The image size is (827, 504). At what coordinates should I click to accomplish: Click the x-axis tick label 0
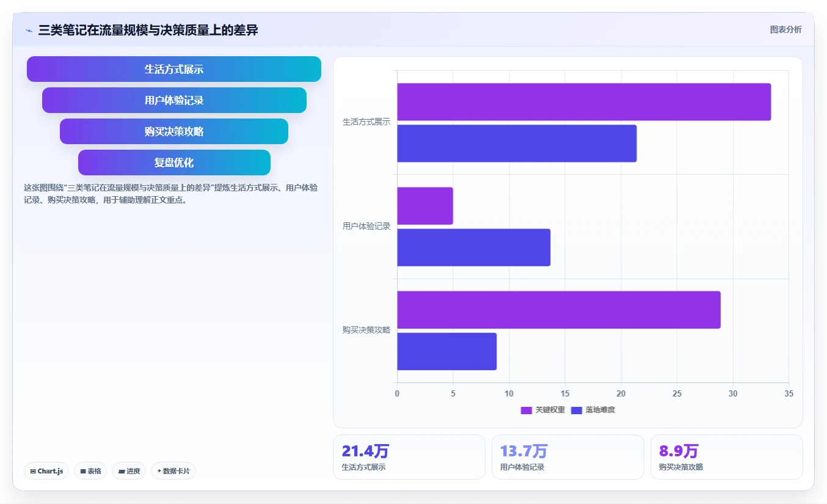[x=397, y=394]
